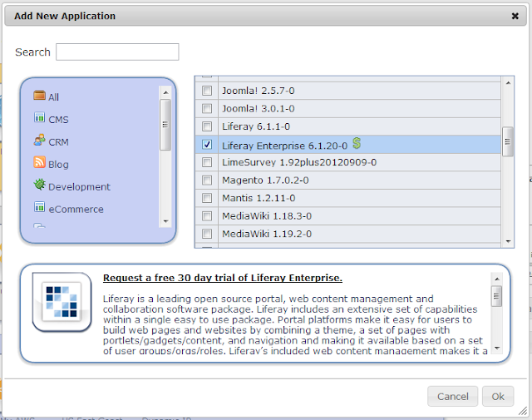
Task: Click the CRM people icon
Action: [x=39, y=140]
